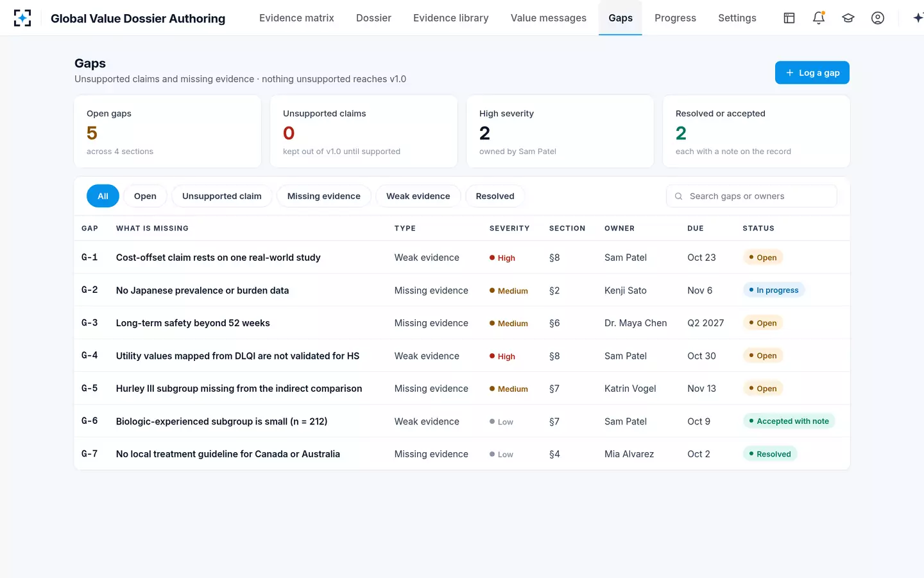
Task: Filter gaps by Open status chip
Action: [x=145, y=196]
